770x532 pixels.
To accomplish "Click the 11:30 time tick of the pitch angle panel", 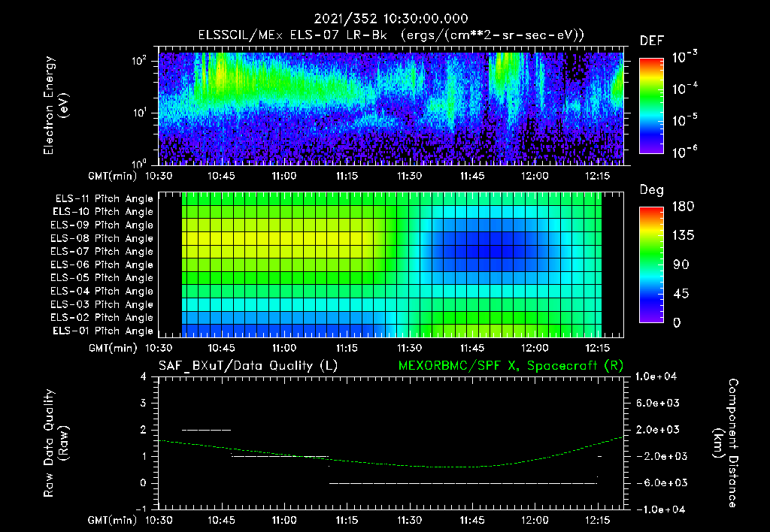I will (x=410, y=348).
